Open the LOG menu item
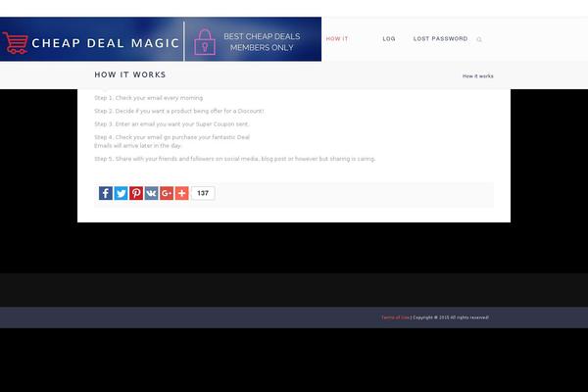The height and width of the screenshot is (392, 588). pos(389,38)
